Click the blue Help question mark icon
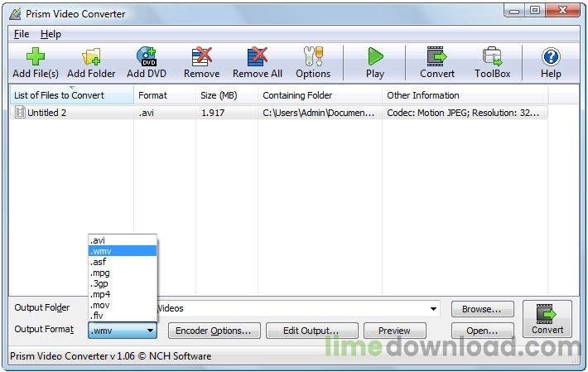The height and width of the screenshot is (372, 588). (551, 57)
